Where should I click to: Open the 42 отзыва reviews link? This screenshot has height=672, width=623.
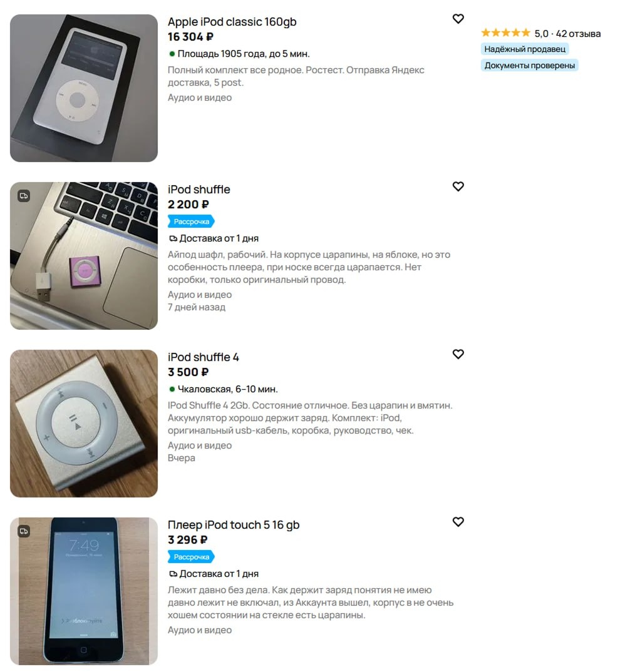[x=578, y=33]
